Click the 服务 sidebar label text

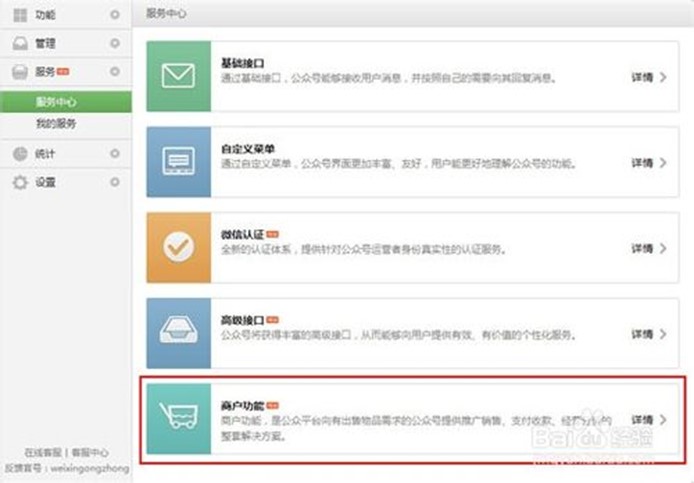coord(45,72)
